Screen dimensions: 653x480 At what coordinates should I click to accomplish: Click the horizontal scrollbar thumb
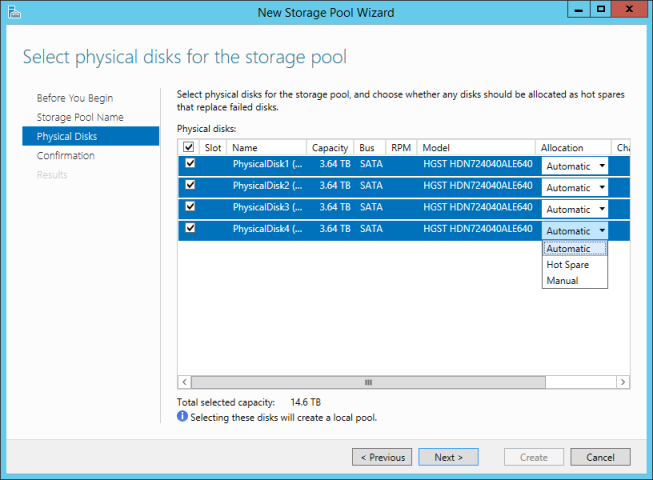368,382
